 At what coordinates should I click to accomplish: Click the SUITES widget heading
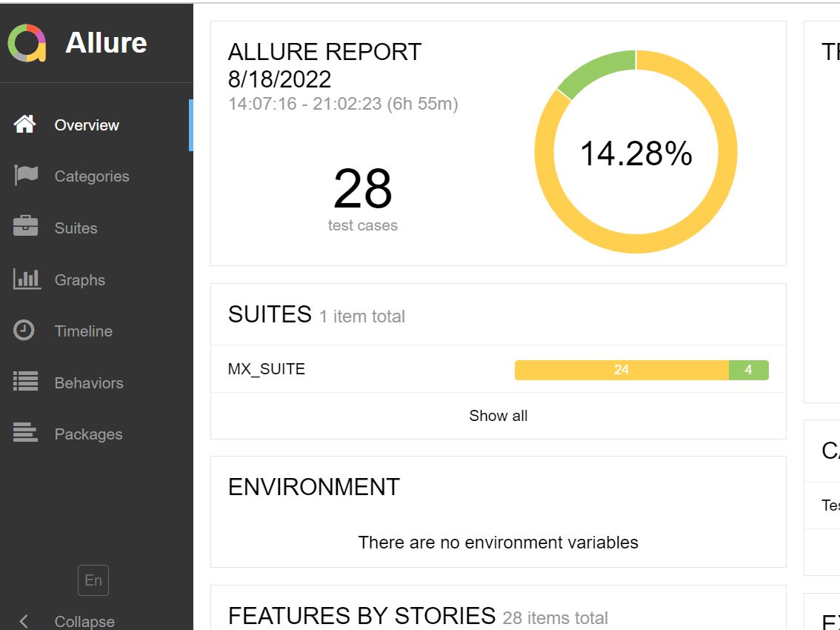coord(270,314)
